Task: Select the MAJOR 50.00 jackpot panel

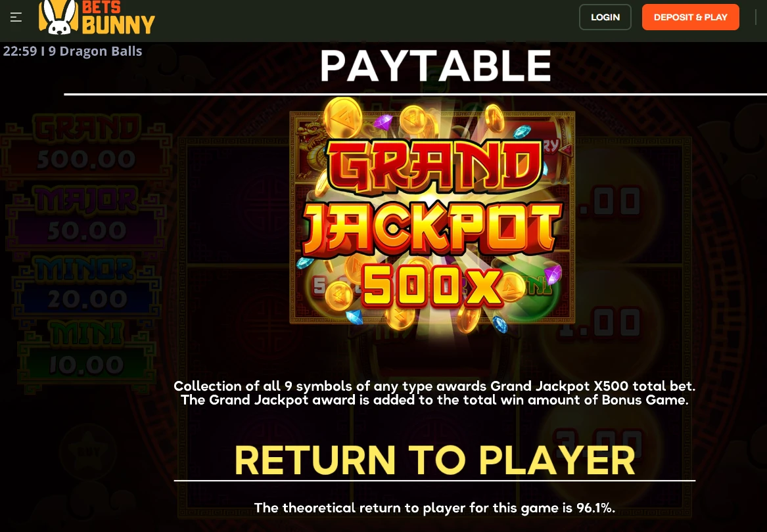Action: (x=86, y=217)
